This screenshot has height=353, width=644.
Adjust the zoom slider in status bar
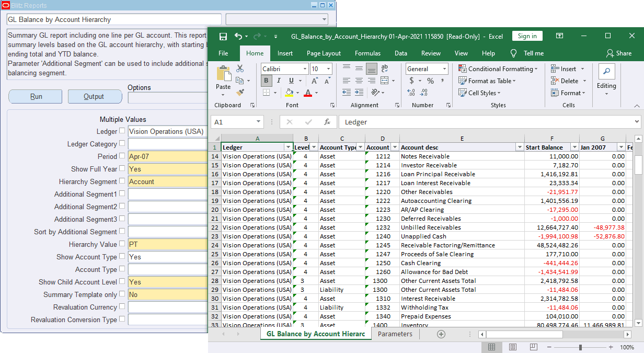point(580,347)
